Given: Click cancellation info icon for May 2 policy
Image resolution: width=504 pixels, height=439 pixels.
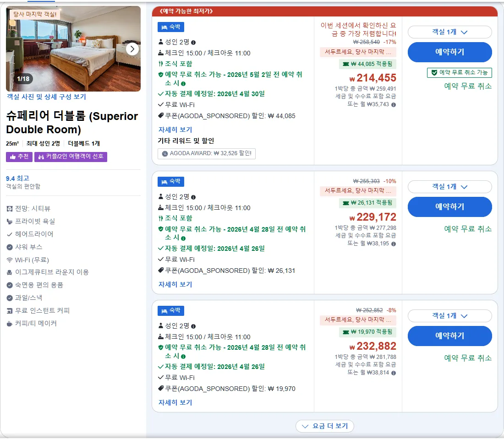Looking at the screenshot, I should (x=183, y=83).
